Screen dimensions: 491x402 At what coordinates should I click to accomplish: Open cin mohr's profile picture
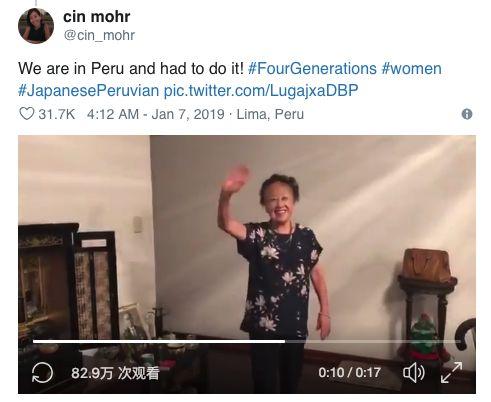pos(36,26)
